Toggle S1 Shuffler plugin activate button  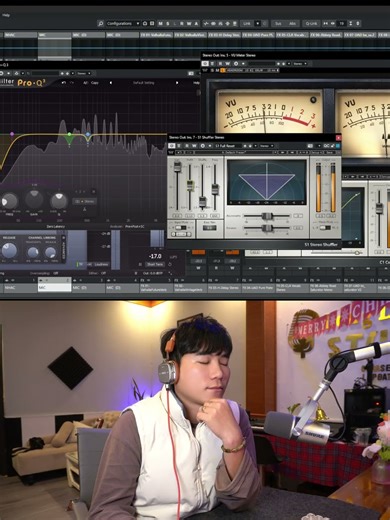(171, 146)
